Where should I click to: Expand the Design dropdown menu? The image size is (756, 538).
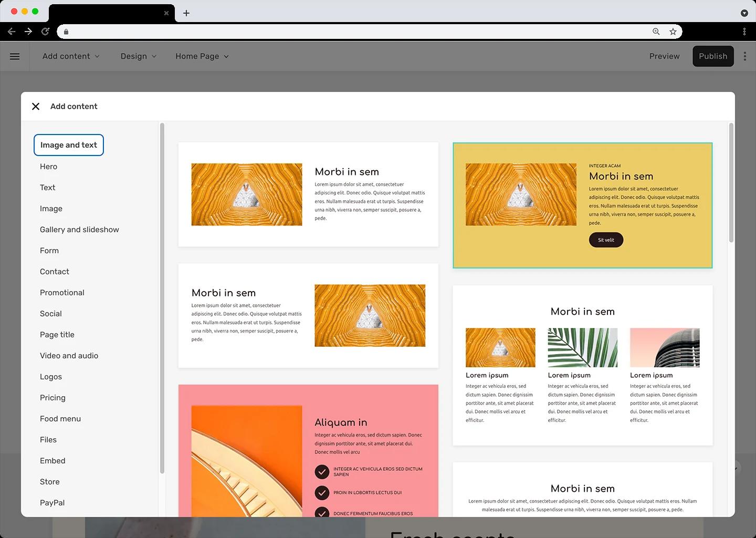click(139, 56)
